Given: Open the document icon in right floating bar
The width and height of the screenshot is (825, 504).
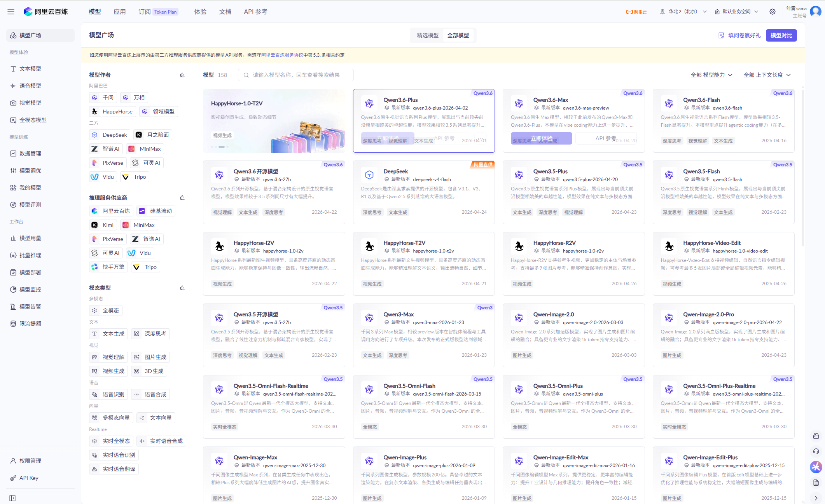Looking at the screenshot, I should 816,483.
